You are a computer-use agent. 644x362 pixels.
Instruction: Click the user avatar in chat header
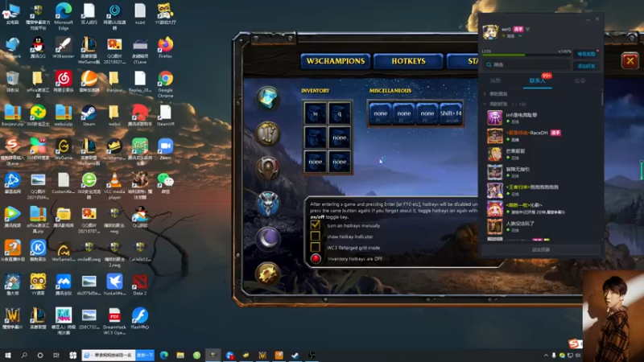point(490,31)
